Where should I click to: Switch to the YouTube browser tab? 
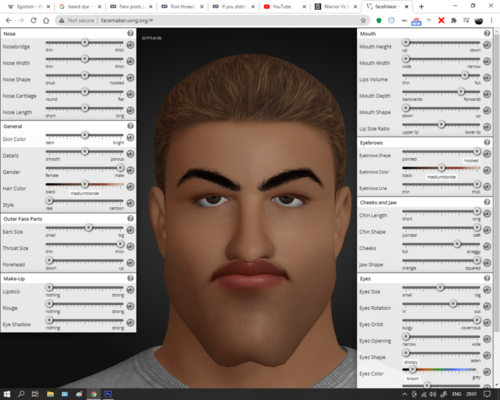click(x=284, y=6)
